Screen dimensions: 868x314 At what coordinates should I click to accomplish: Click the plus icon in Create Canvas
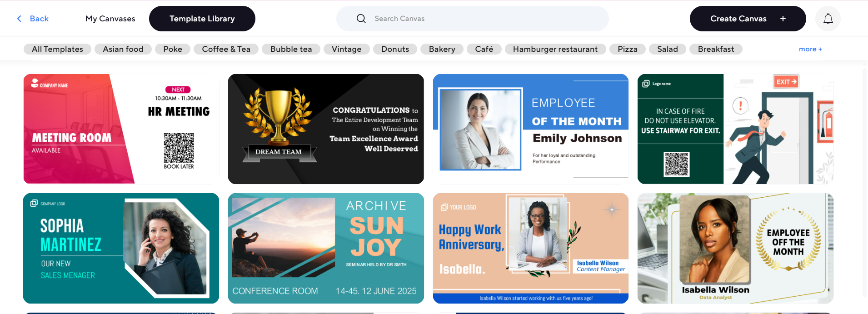pyautogui.click(x=783, y=19)
